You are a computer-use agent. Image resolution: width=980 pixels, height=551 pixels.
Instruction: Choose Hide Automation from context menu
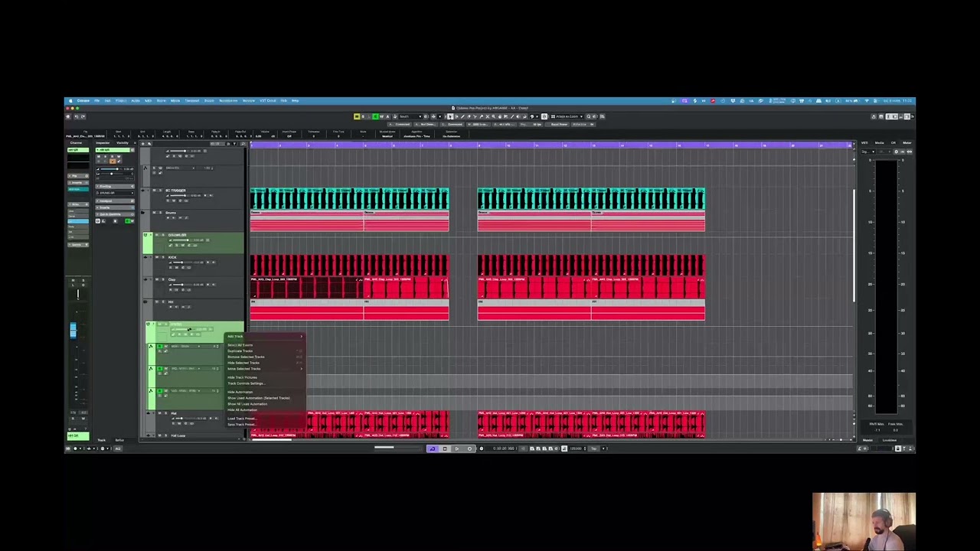coord(240,392)
